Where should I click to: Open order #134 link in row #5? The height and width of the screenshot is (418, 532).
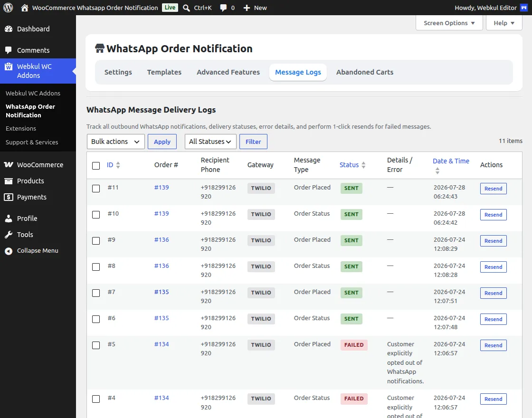click(x=161, y=344)
